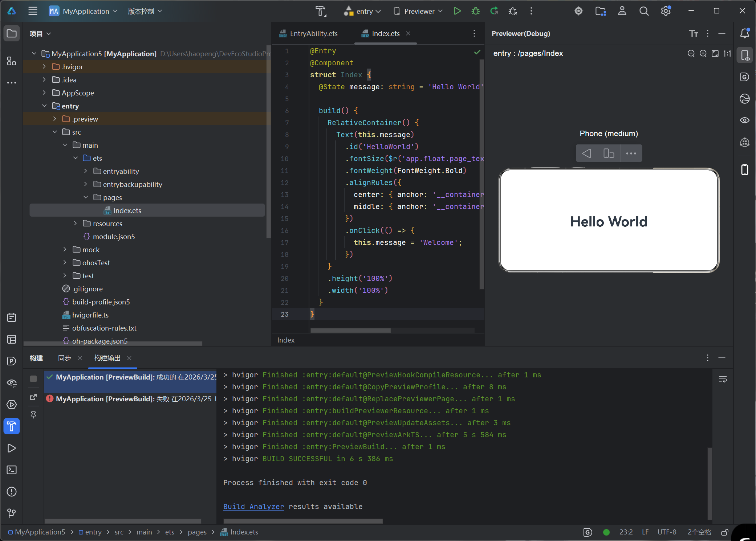Viewport: 756px width, 541px height.
Task: Click the Debug bug icon in toolbar
Action: (x=475, y=11)
